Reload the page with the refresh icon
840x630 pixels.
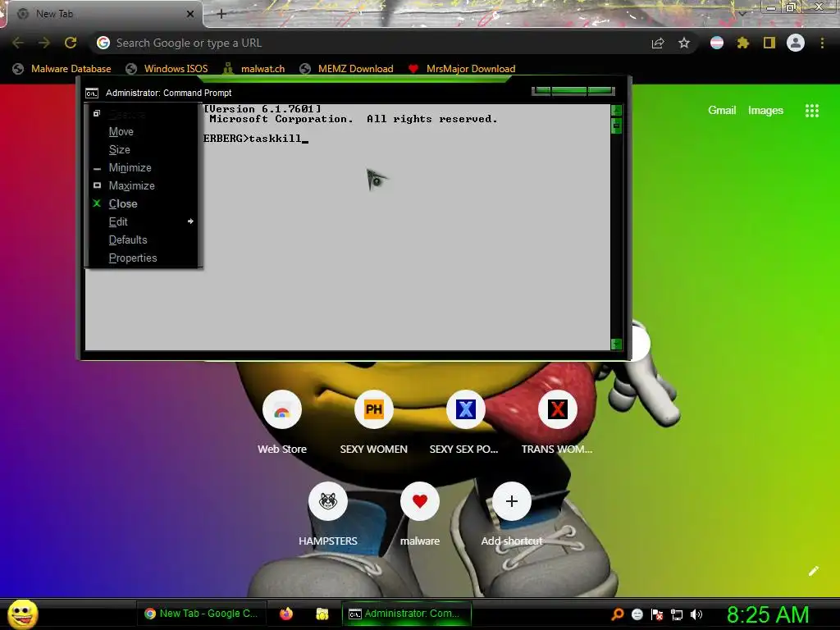coord(71,43)
